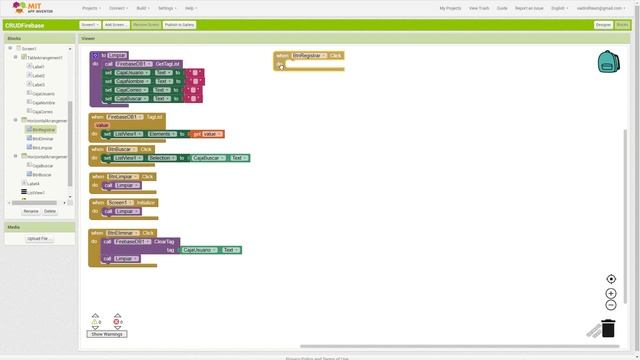The image size is (640, 360).
Task: Click the yellow warning triangle counter icon
Action: (95, 322)
